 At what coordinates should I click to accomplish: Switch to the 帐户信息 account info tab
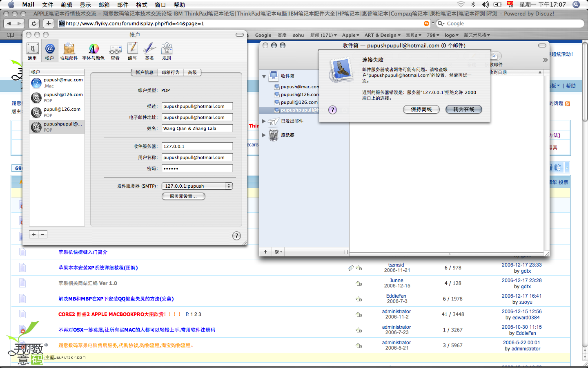coord(144,72)
